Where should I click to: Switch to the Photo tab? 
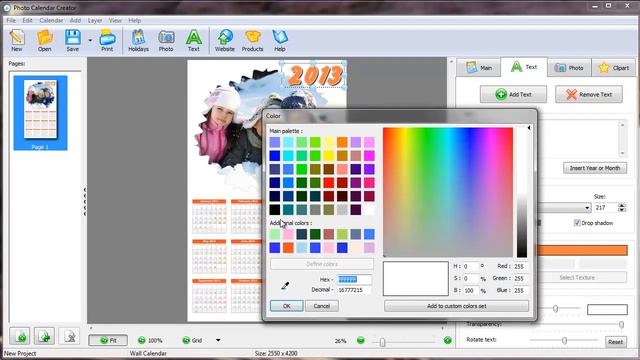tap(569, 68)
